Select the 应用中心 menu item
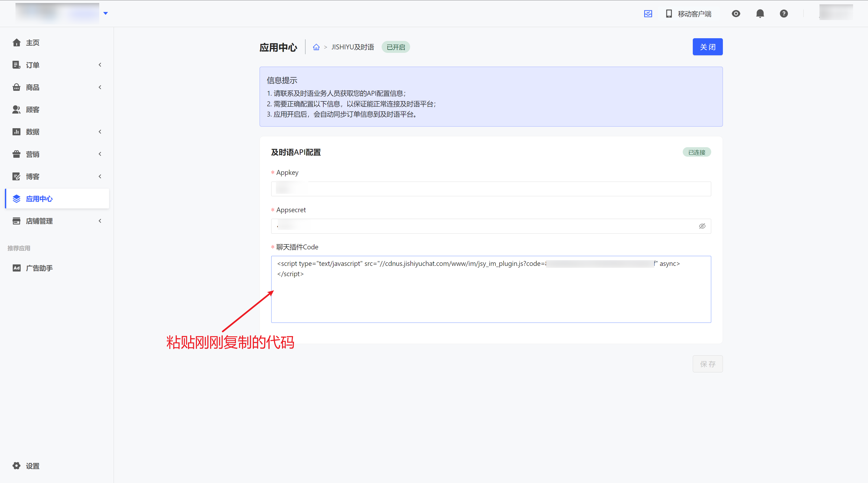 click(x=57, y=199)
